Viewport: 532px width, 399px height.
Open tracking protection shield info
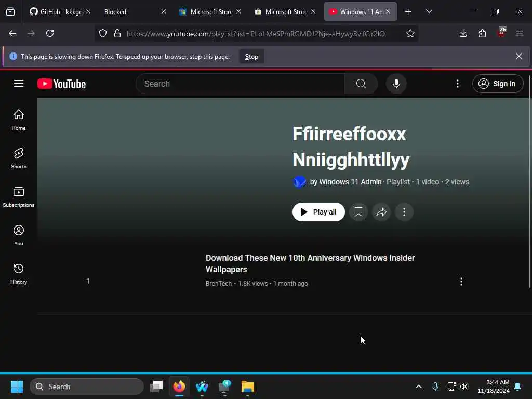point(103,33)
